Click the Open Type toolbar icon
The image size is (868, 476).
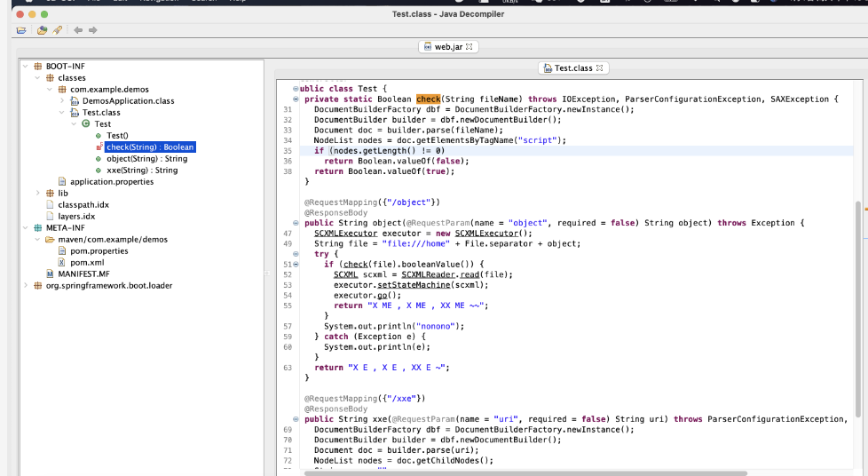[x=42, y=30]
